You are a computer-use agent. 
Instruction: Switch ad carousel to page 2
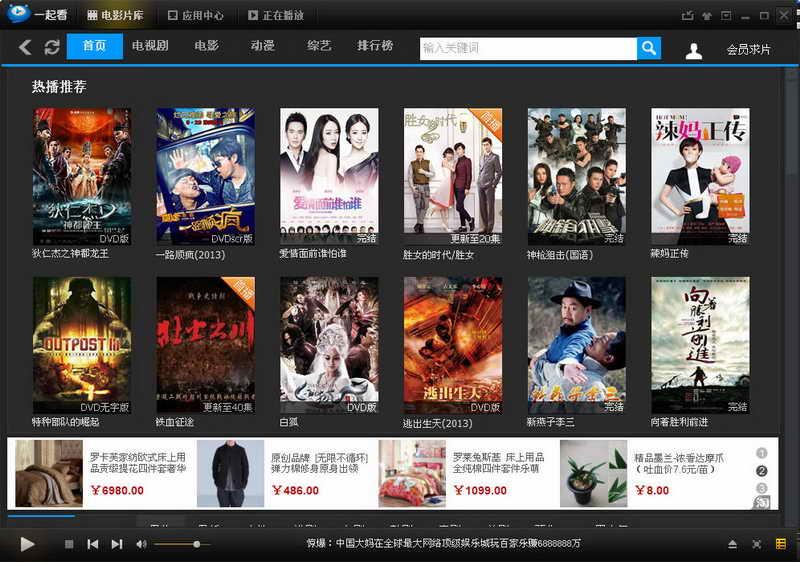[x=761, y=471]
